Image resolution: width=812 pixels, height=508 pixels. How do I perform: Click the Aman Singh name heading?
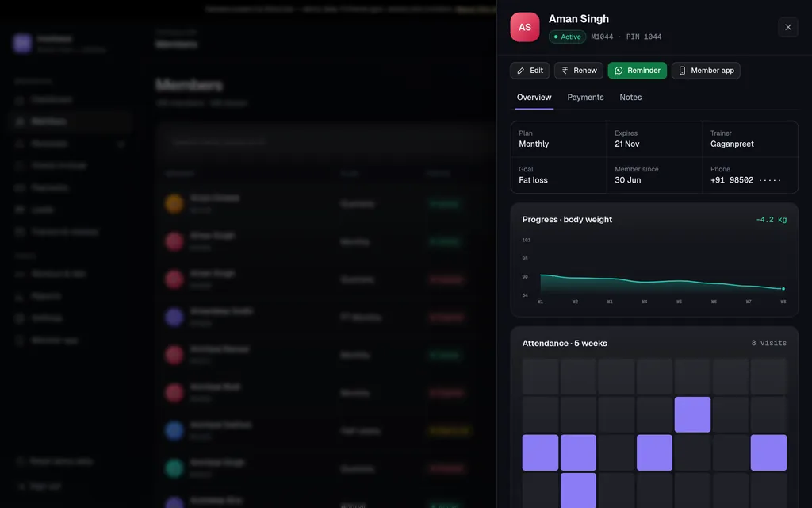point(578,19)
